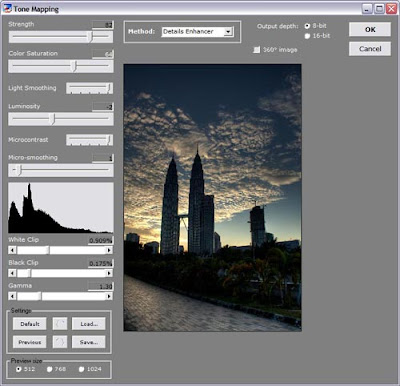Enable the 360° image checkbox

click(256, 50)
